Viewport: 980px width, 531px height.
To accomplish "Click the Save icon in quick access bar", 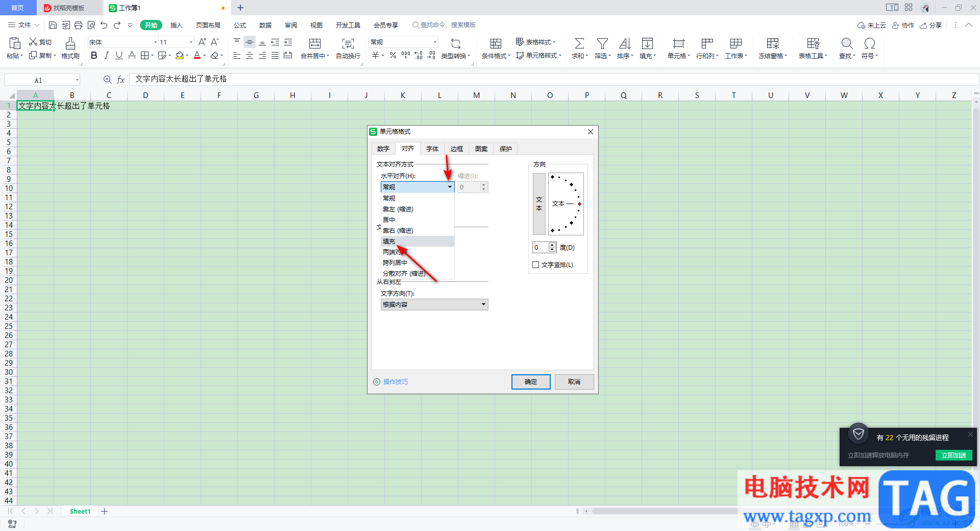I will pyautogui.click(x=53, y=25).
